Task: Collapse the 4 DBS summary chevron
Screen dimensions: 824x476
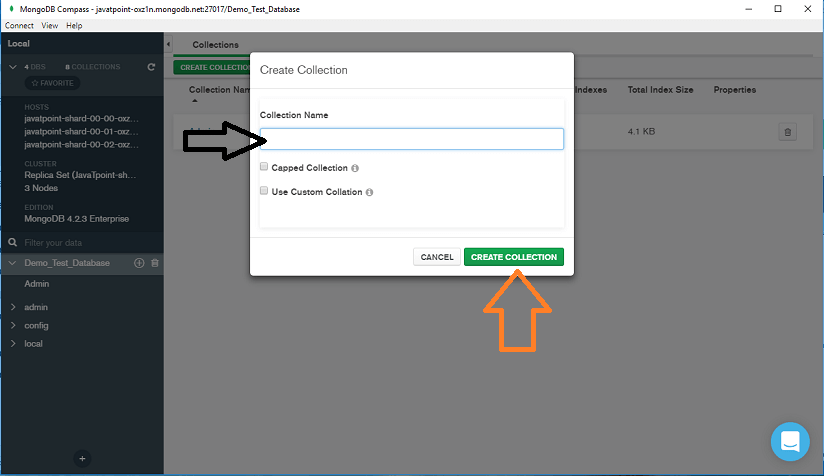Action: click(x=13, y=67)
